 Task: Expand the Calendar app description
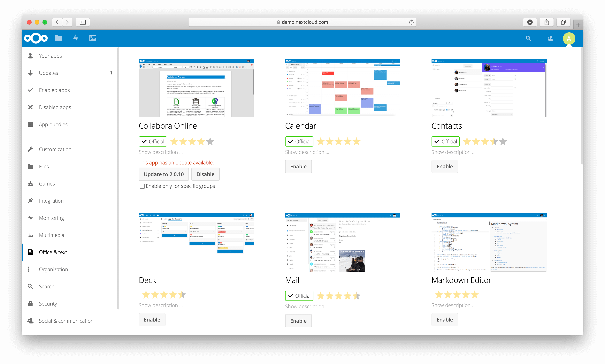(x=307, y=152)
